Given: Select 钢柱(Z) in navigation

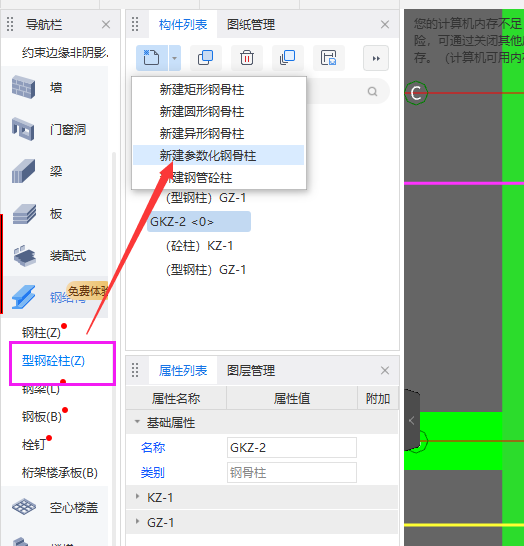Looking at the screenshot, I should point(41,333).
